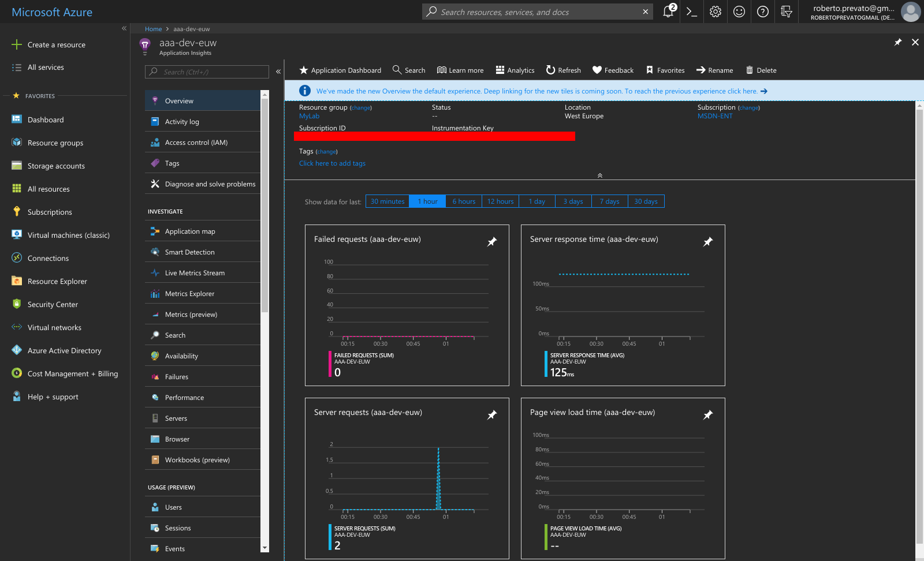Select 12 hours time range
Image resolution: width=924 pixels, height=561 pixels.
pos(500,201)
